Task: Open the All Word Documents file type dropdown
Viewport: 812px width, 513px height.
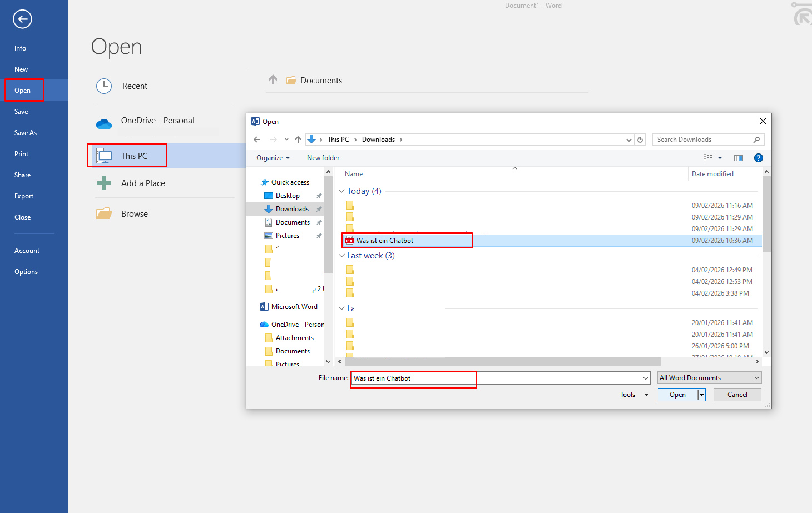Action: coord(709,377)
